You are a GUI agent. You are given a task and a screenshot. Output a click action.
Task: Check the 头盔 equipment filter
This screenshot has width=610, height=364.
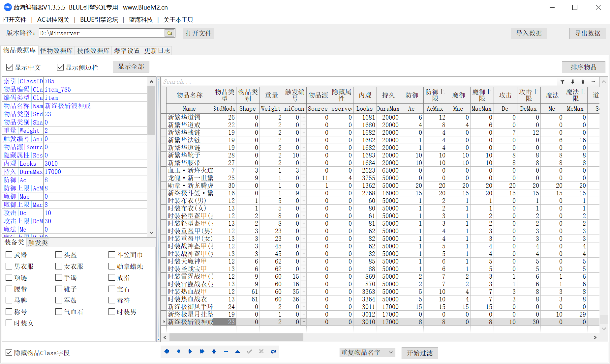coord(59,255)
